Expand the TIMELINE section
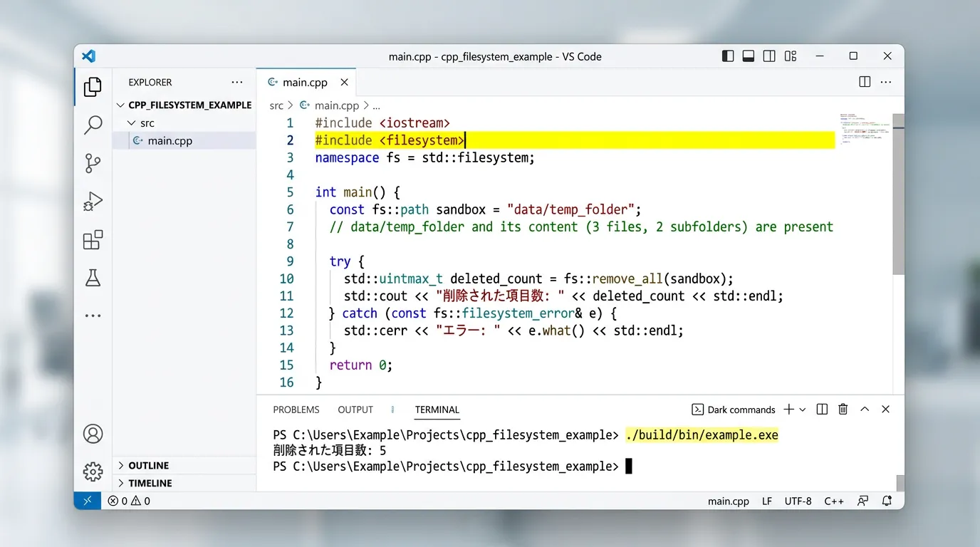 pos(150,483)
